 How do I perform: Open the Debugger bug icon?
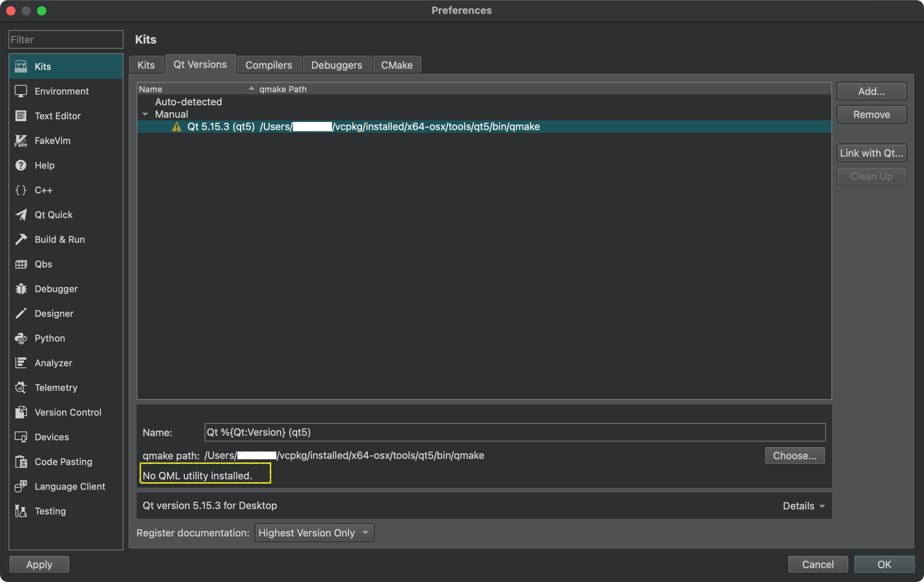click(21, 289)
